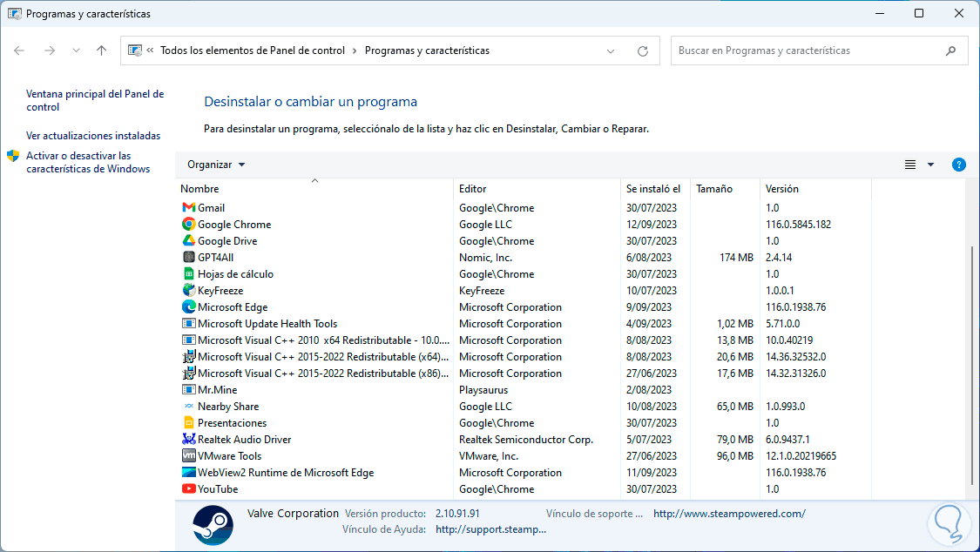
Task: Click Nomic, Inc. editor cell
Action: coord(485,257)
